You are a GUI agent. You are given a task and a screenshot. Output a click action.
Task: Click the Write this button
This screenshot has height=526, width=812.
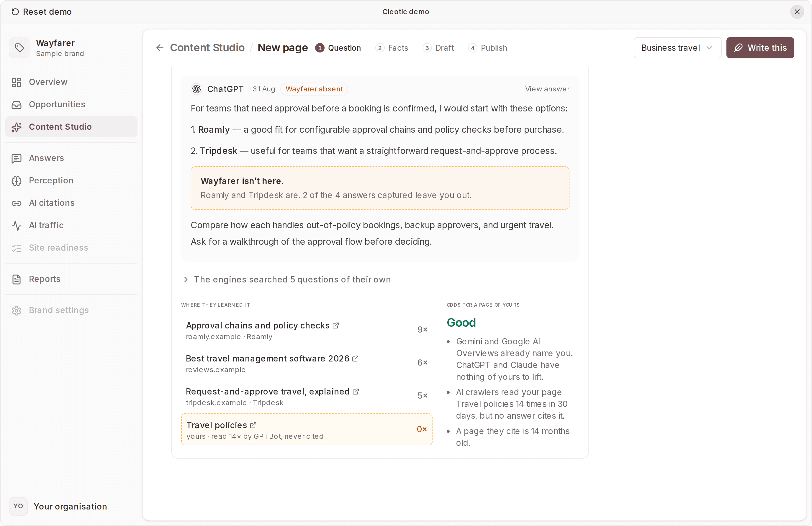[x=760, y=48]
